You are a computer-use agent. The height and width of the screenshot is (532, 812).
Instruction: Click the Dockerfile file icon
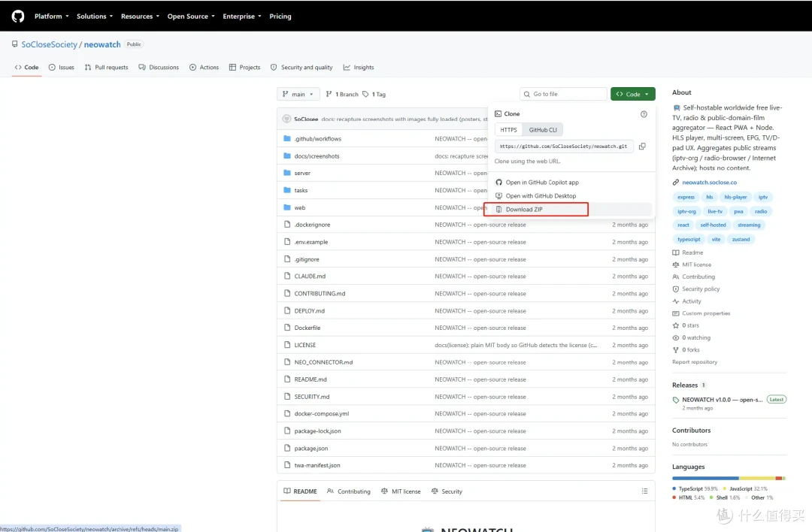click(287, 328)
